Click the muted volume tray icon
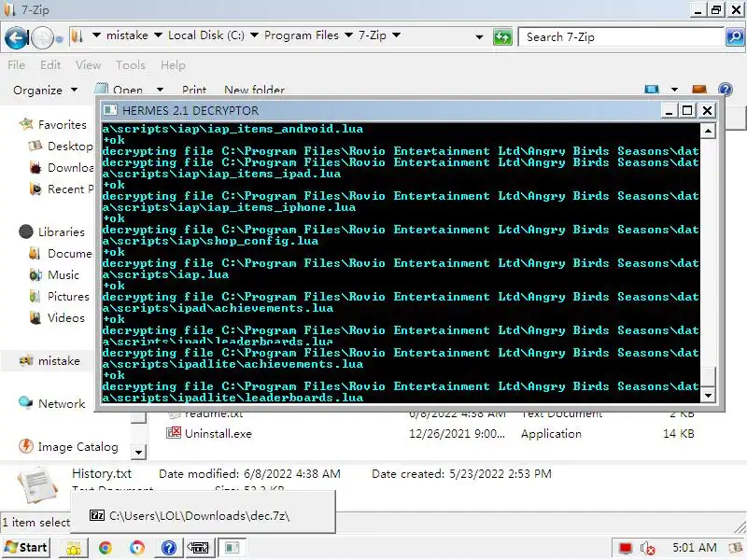Image resolution: width=747 pixels, height=560 pixels. click(x=647, y=549)
